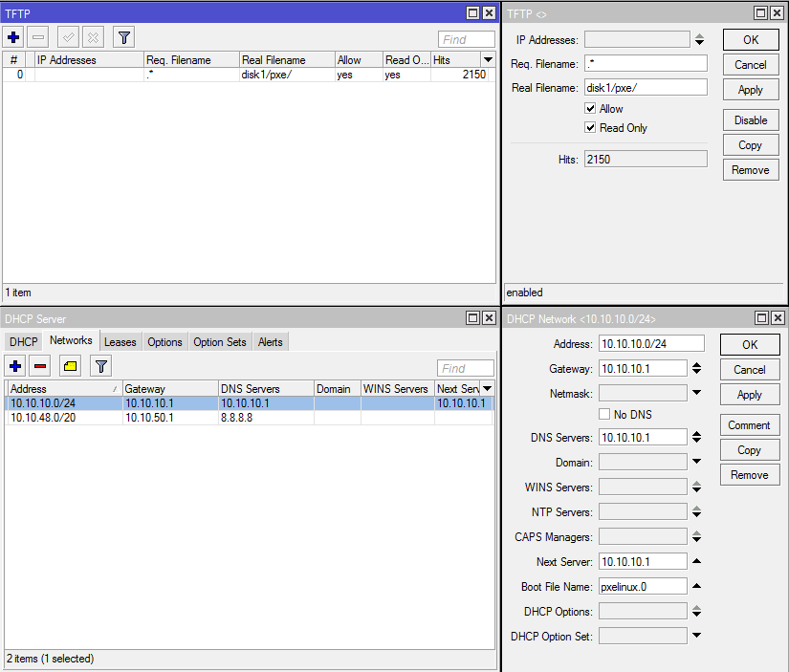789x672 pixels.
Task: Open the DHCP Option Set dropdown
Action: tap(696, 636)
